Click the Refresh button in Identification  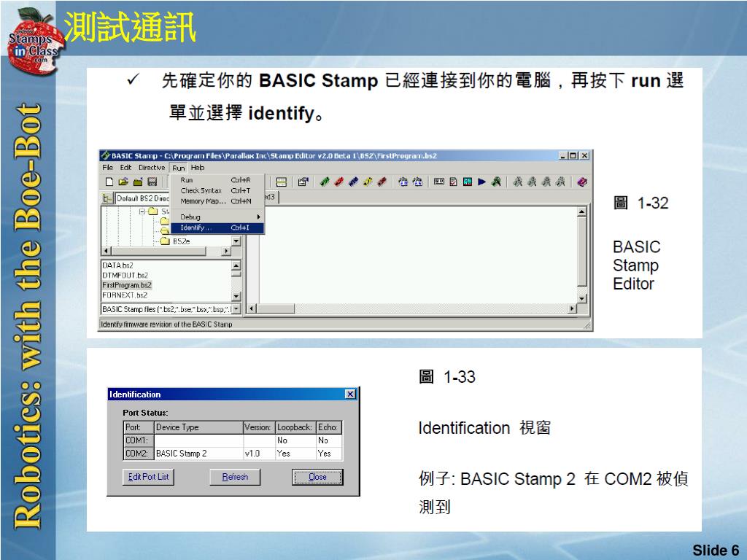tap(235, 477)
